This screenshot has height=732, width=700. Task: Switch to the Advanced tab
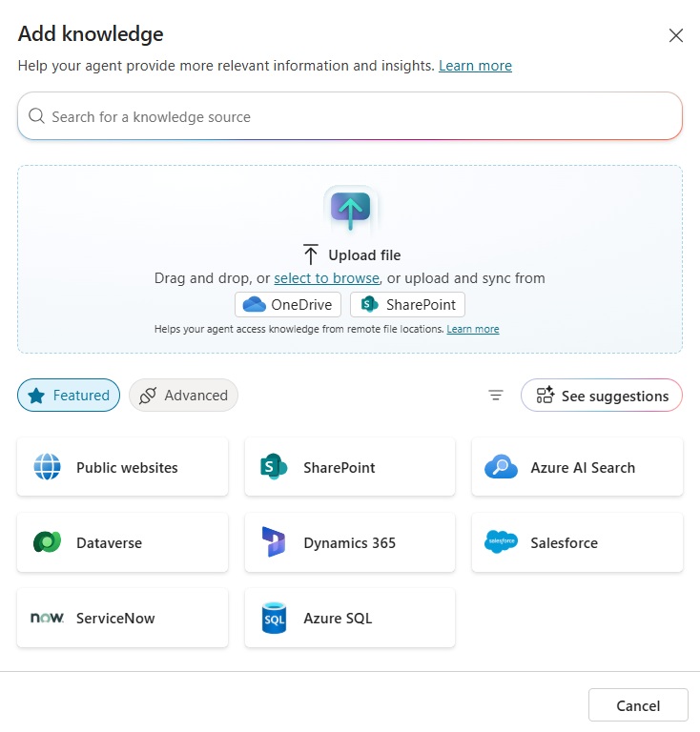click(x=183, y=396)
